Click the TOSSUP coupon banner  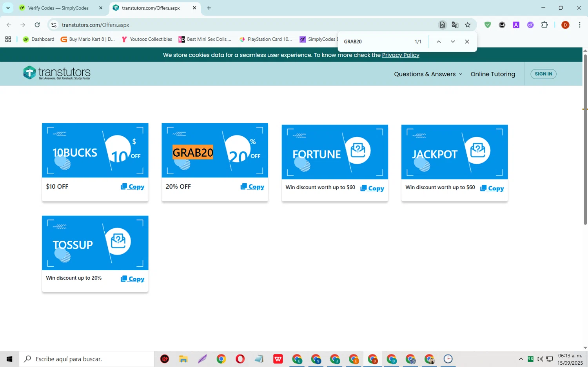pyautogui.click(x=95, y=243)
